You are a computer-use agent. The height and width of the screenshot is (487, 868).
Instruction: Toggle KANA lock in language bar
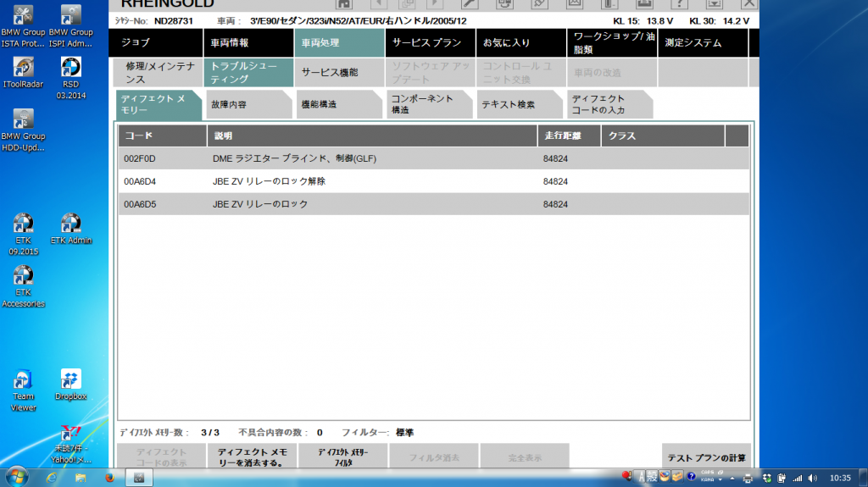pyautogui.click(x=707, y=479)
